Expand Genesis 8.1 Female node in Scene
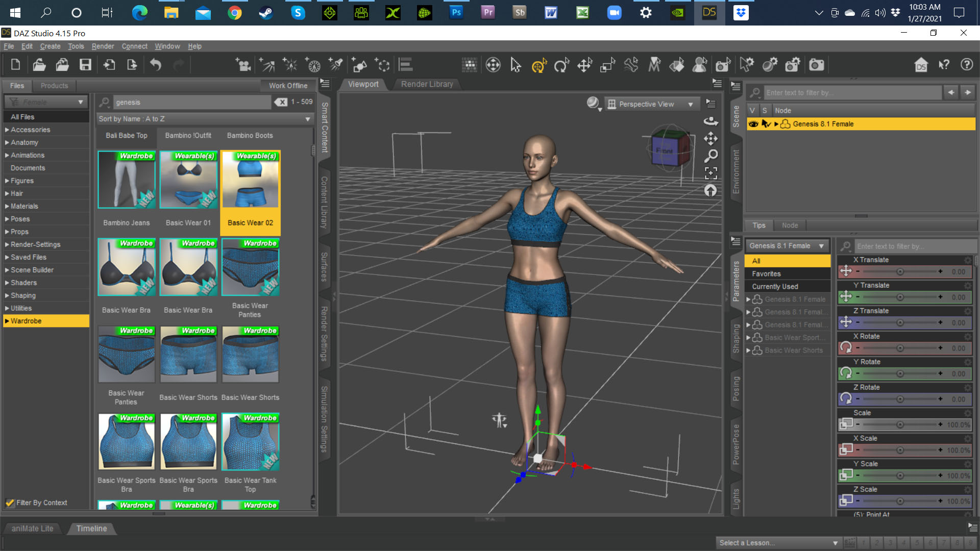This screenshot has width=980, height=551. tap(776, 124)
